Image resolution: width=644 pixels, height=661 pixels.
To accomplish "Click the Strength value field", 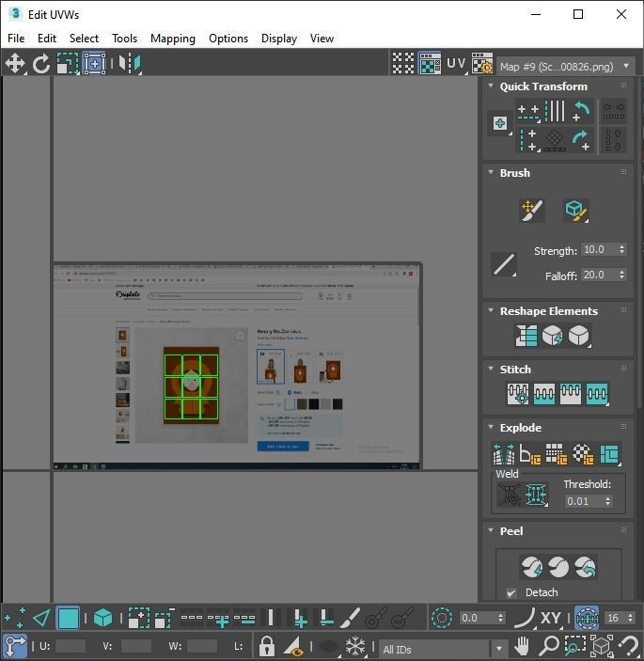I will (x=599, y=249).
